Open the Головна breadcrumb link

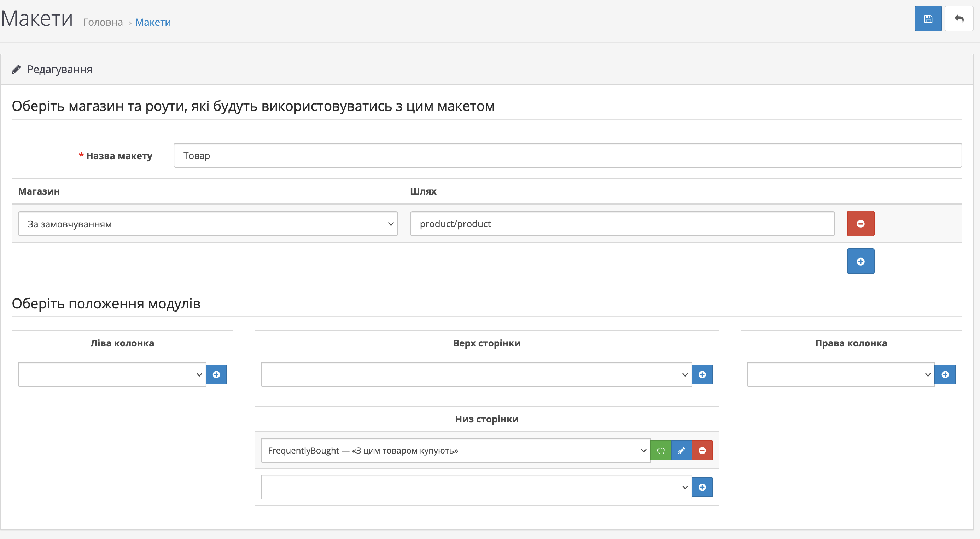point(103,22)
